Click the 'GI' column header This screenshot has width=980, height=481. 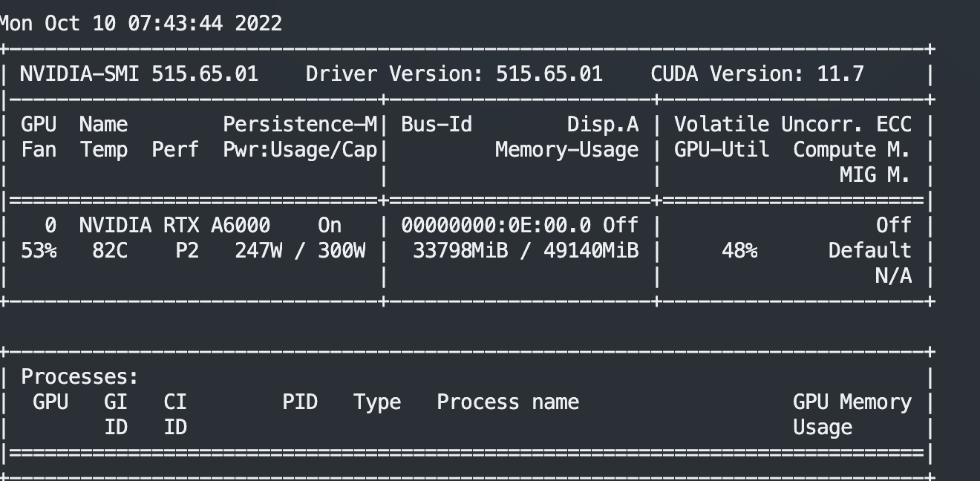click(116, 402)
